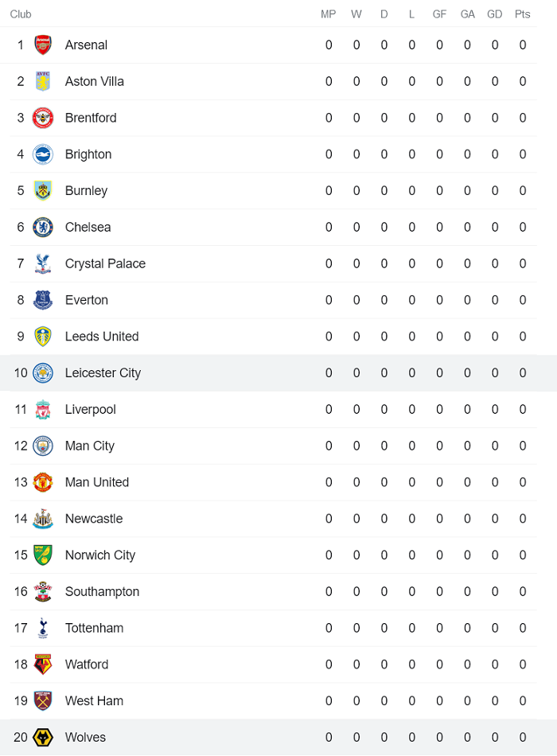
Task: Select the Liverpool liver bird crest
Action: coord(42,409)
